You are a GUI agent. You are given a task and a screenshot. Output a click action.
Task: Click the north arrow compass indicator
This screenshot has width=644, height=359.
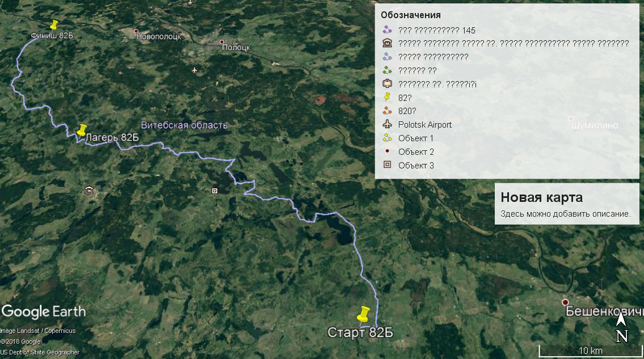coord(621,329)
